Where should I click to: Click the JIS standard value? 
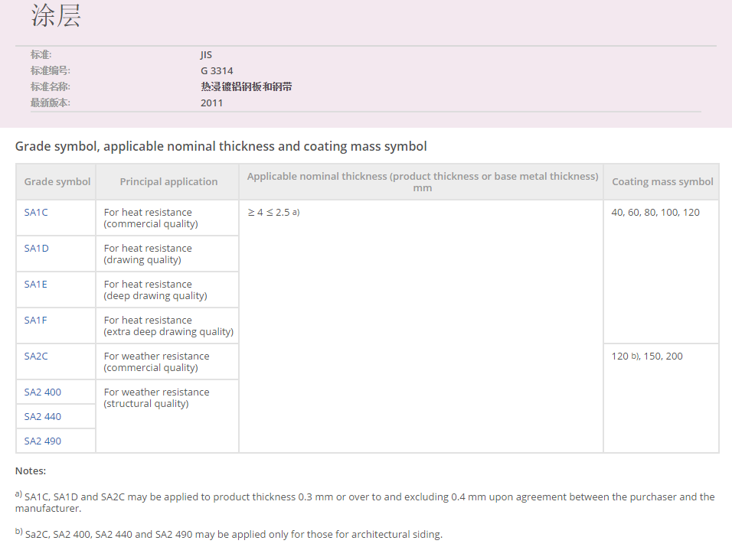206,55
